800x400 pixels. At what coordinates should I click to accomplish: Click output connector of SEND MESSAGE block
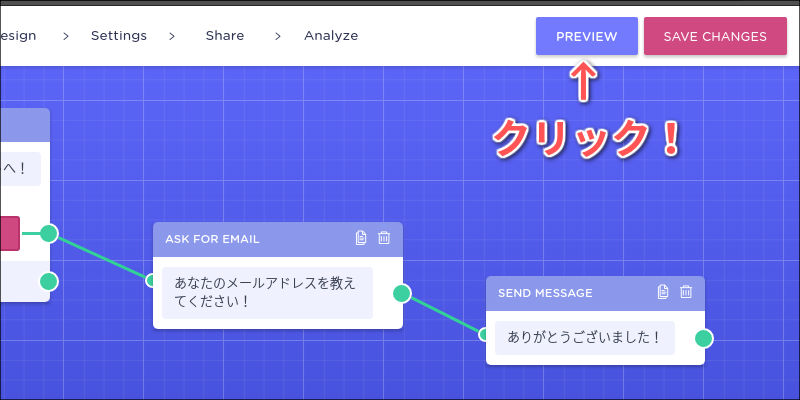pos(704,338)
